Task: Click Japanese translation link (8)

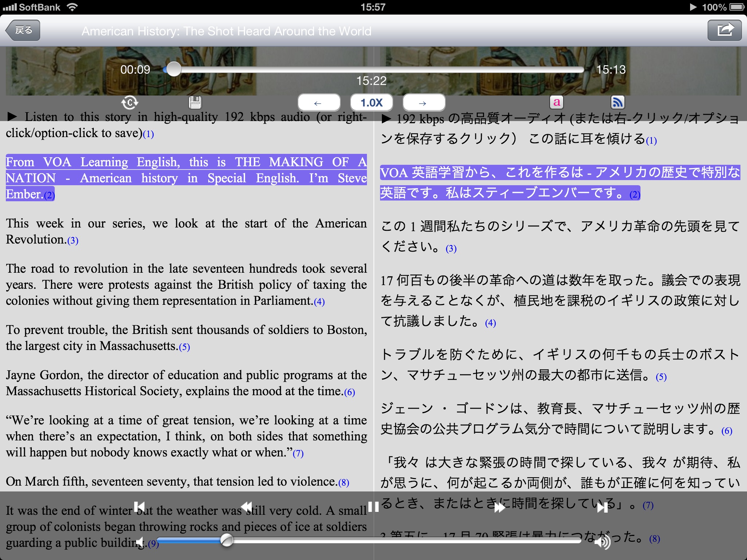Action: (655, 539)
